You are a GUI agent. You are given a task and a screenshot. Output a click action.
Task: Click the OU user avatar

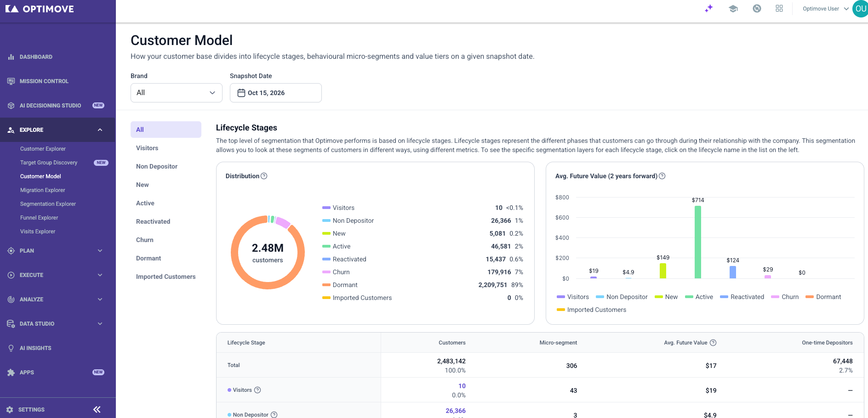860,9
